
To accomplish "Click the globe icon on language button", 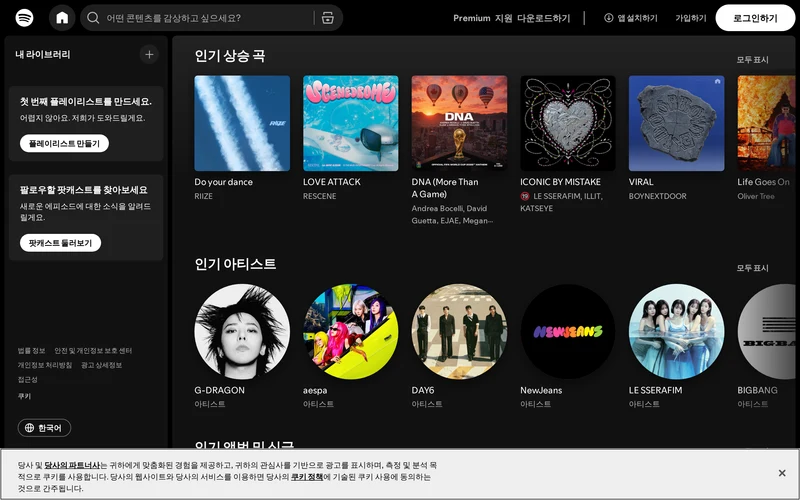I will pos(30,428).
